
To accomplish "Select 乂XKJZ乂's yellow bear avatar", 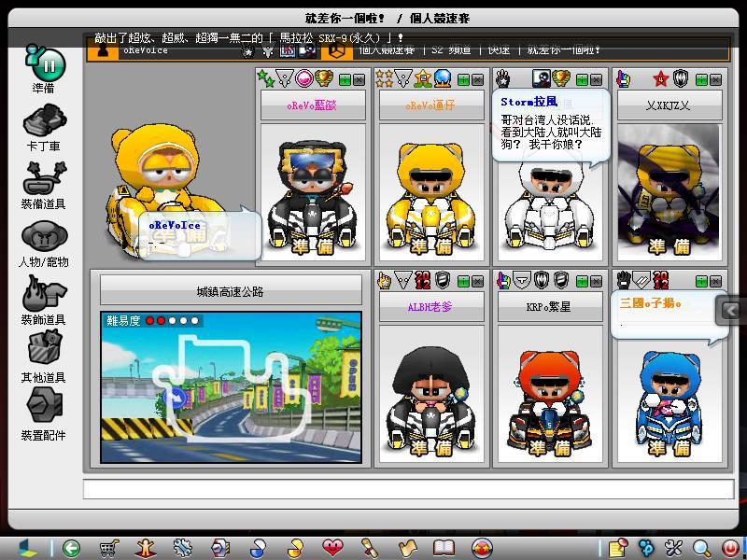I will (x=669, y=192).
